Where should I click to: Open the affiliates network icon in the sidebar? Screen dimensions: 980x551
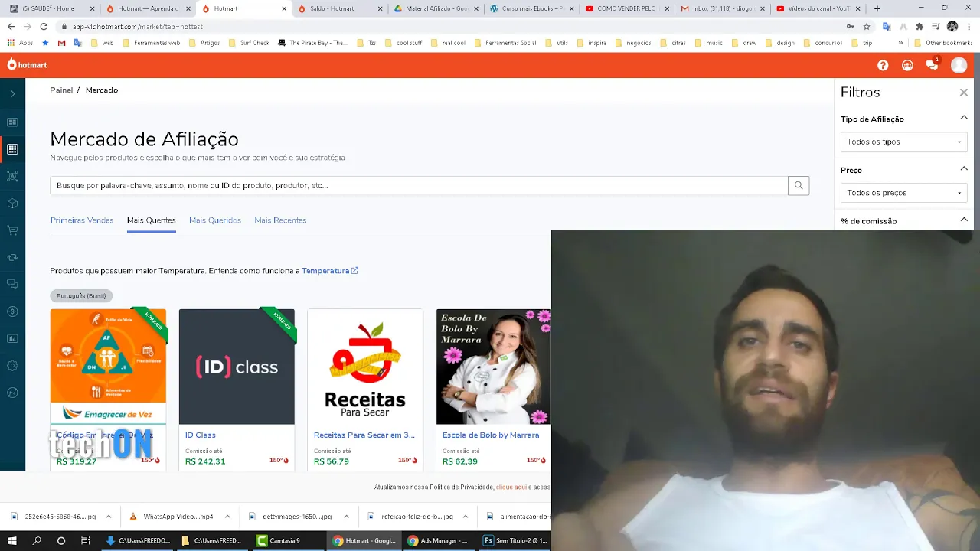[x=12, y=176]
